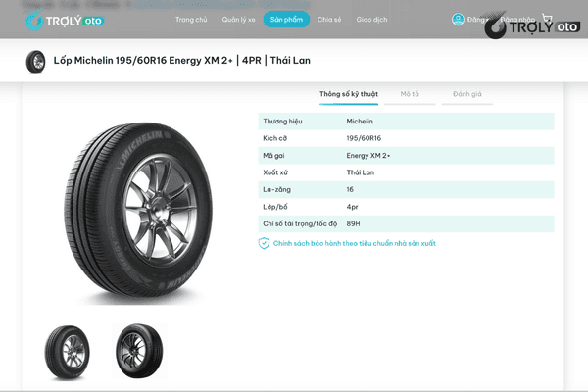Click the 89H load index value
This screenshot has width=588, height=392.
click(x=353, y=223)
